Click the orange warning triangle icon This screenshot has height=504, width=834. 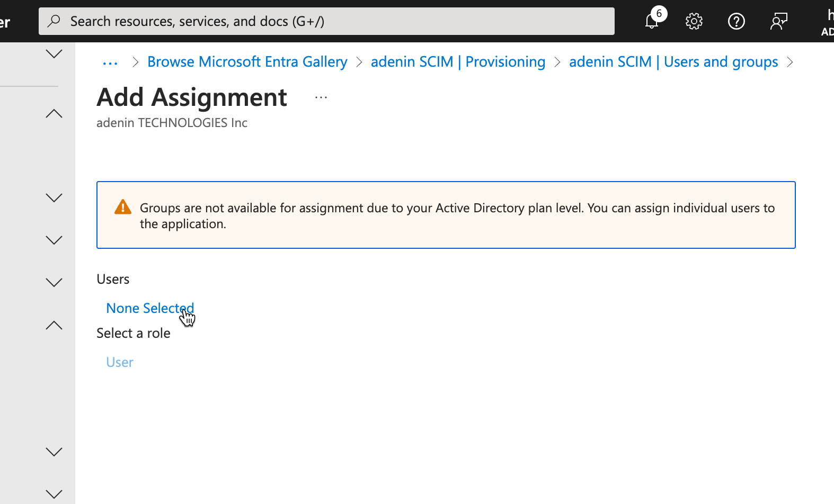[123, 207]
